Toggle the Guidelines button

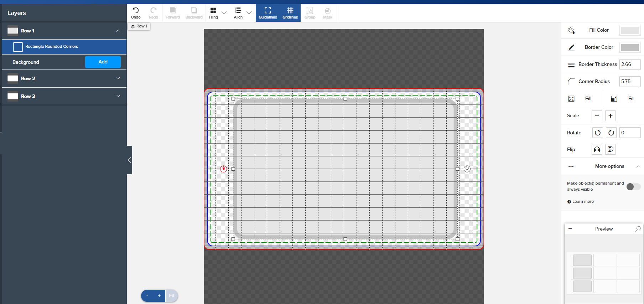pos(268,13)
